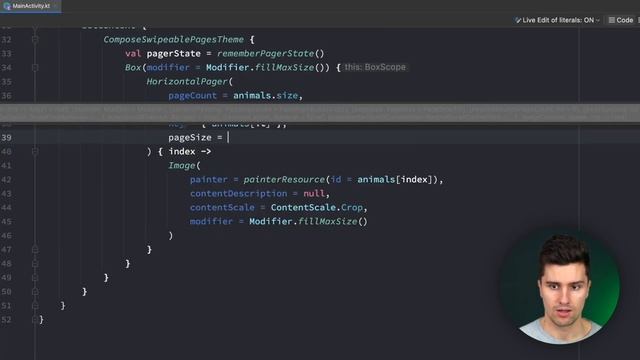Click the Image composable call on line 41

pyautogui.click(x=182, y=165)
